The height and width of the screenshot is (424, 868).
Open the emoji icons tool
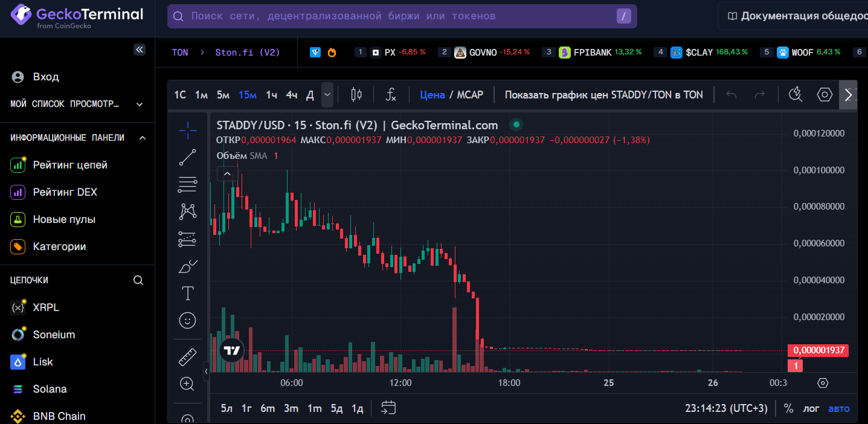[188, 321]
